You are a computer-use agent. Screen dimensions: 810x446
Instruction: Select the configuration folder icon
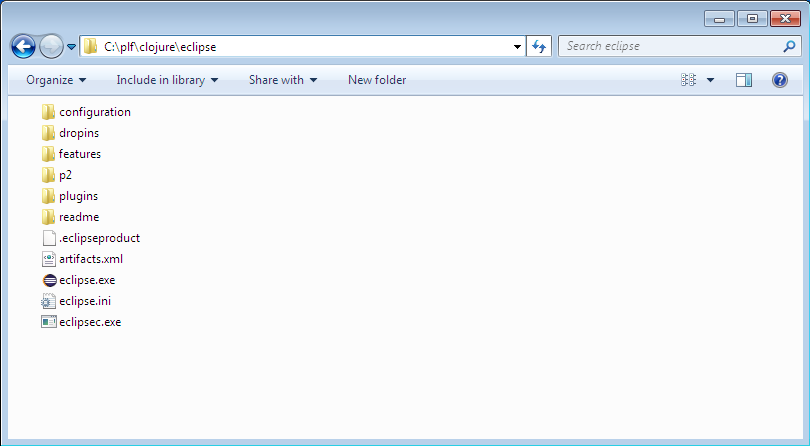click(x=48, y=112)
